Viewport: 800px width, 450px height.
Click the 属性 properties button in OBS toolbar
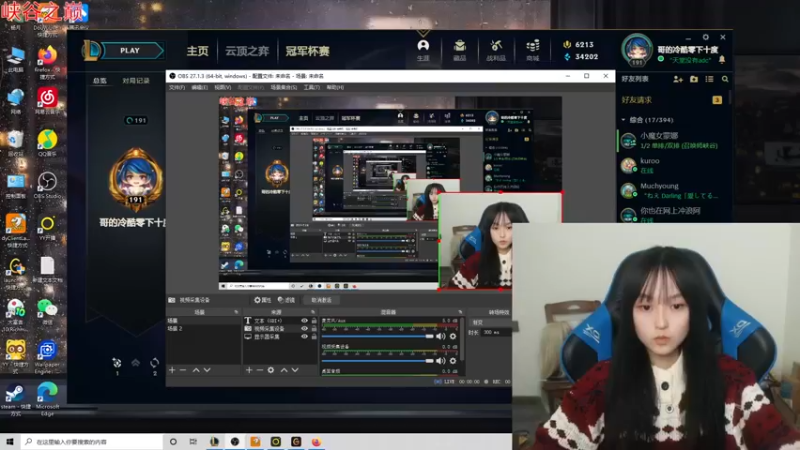(x=263, y=300)
